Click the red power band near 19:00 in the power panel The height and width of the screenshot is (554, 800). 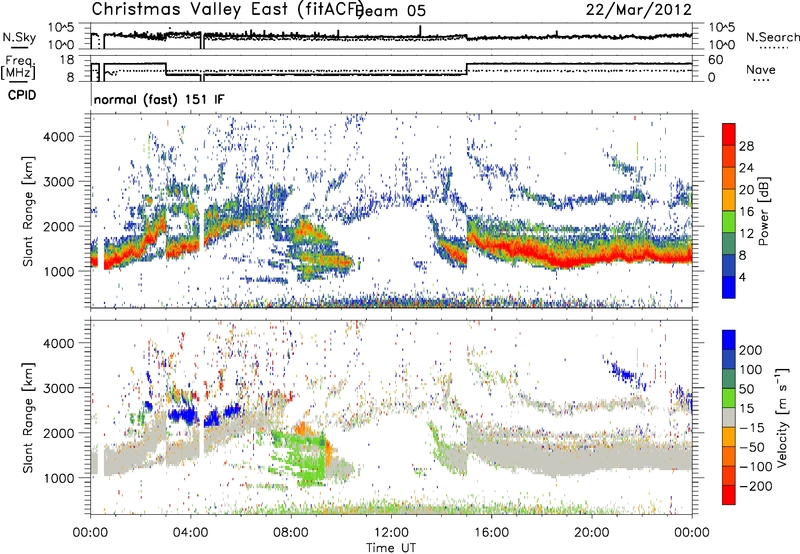[x=566, y=262]
